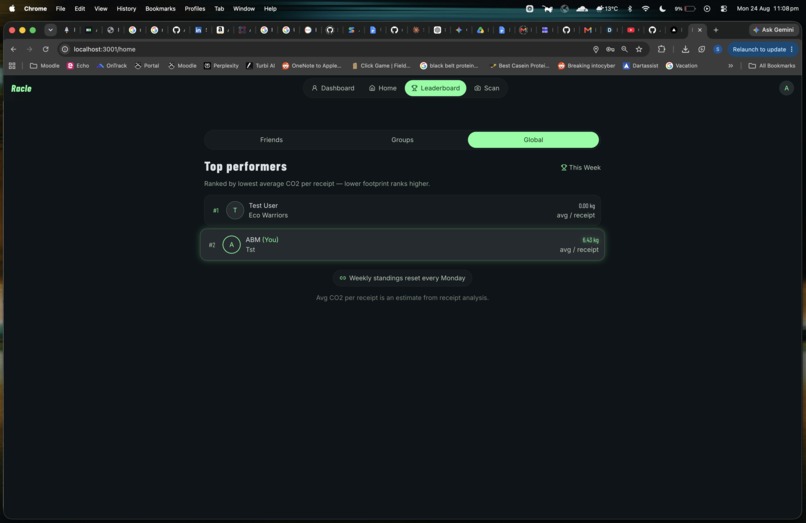
Task: Click the Do Not Disturb moon icon
Action: (x=663, y=9)
